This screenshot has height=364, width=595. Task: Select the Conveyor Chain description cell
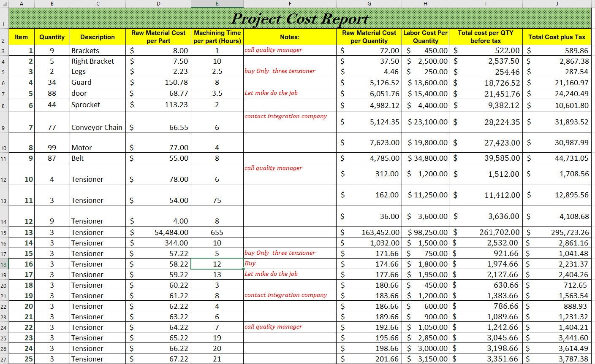point(97,127)
